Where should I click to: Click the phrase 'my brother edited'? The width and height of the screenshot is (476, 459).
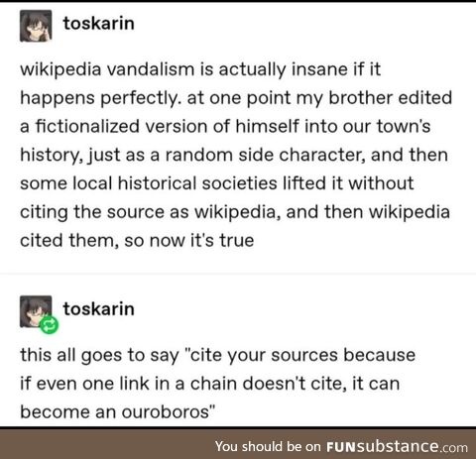[374, 98]
